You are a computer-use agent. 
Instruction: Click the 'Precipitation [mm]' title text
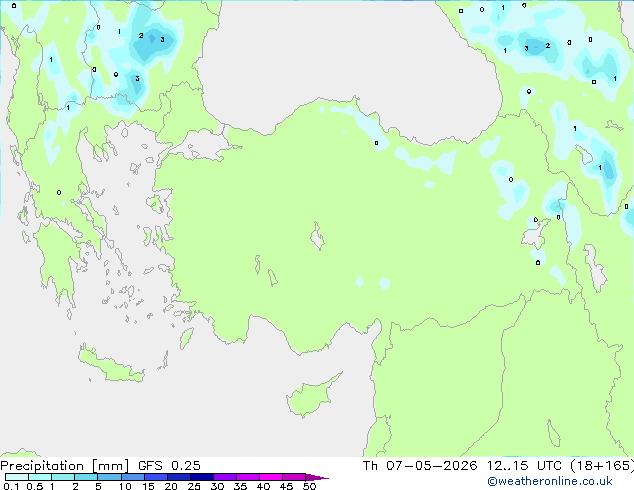pyautogui.click(x=65, y=466)
